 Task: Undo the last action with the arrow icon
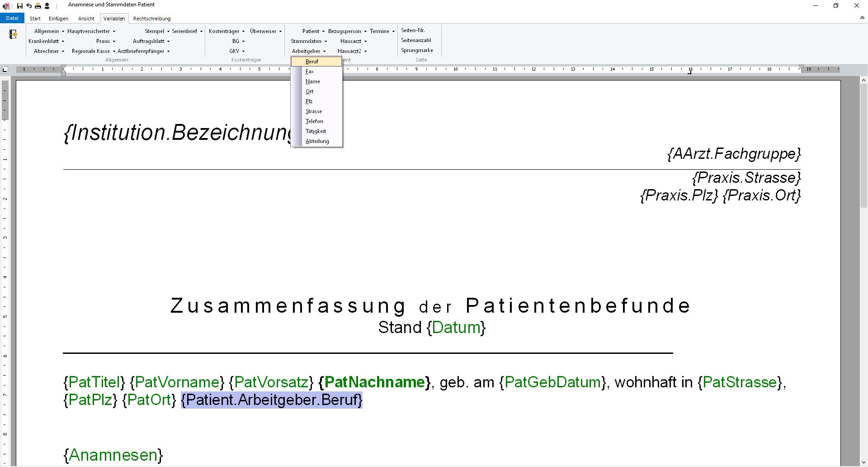coord(29,6)
